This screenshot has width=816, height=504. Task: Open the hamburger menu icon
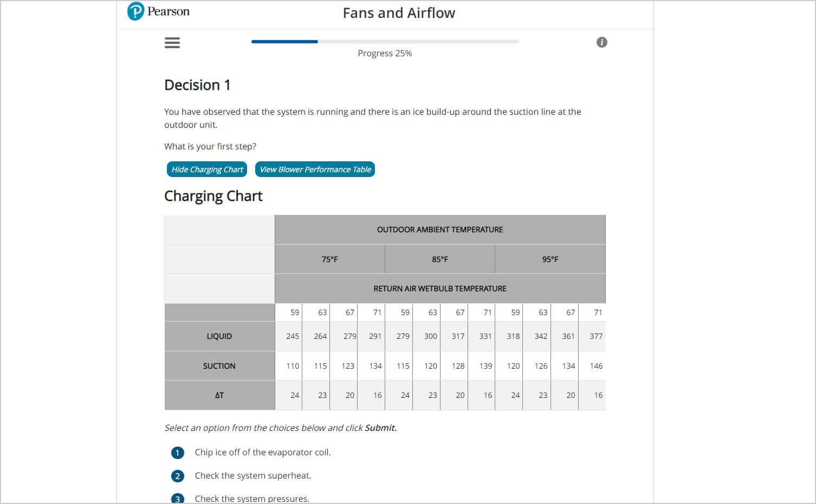[172, 43]
